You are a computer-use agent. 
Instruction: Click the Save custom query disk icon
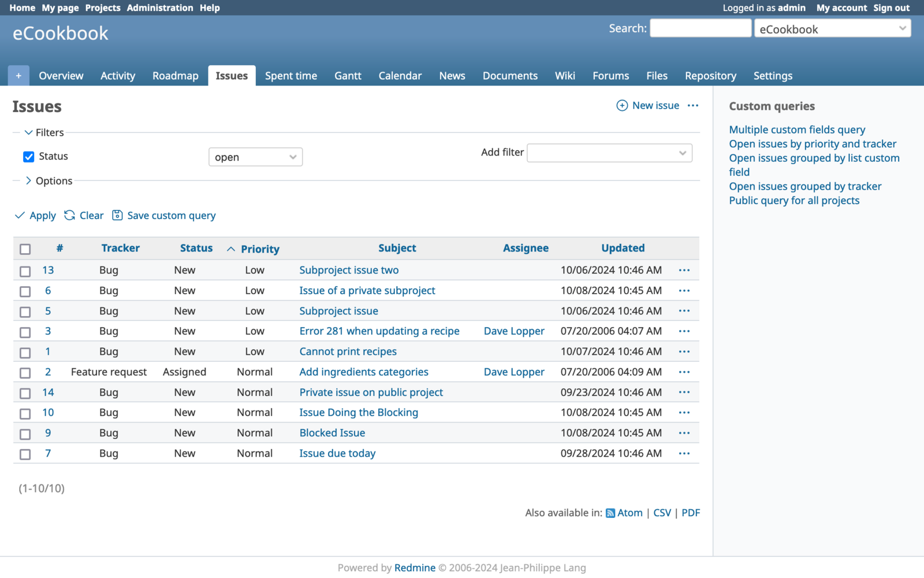point(117,215)
